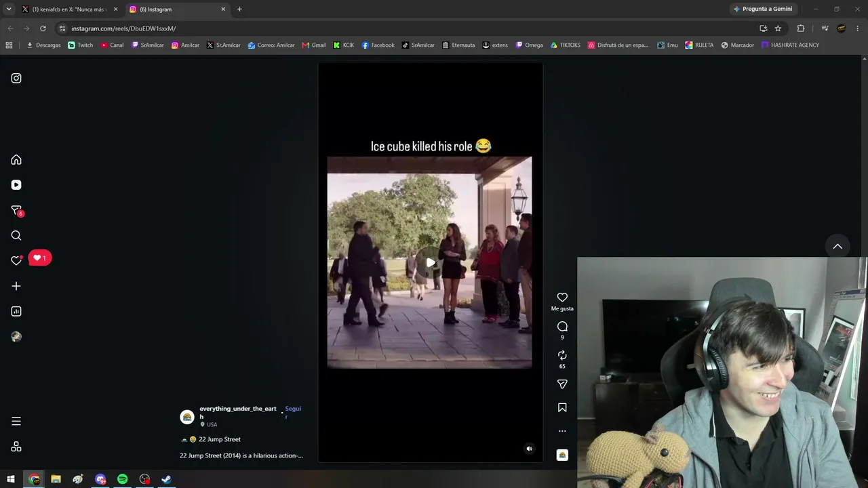The width and height of the screenshot is (868, 488).
Task: Open OBS Studio from the taskbar
Action: (144, 479)
